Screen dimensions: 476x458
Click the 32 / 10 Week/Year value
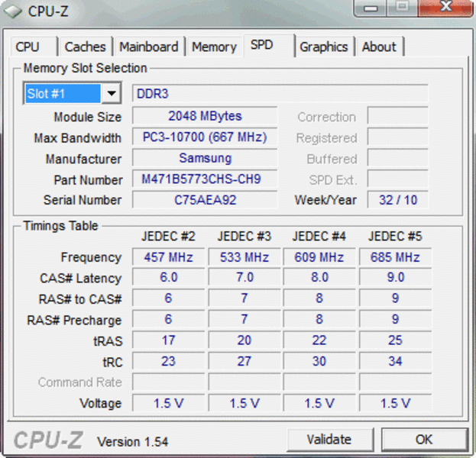[398, 200]
